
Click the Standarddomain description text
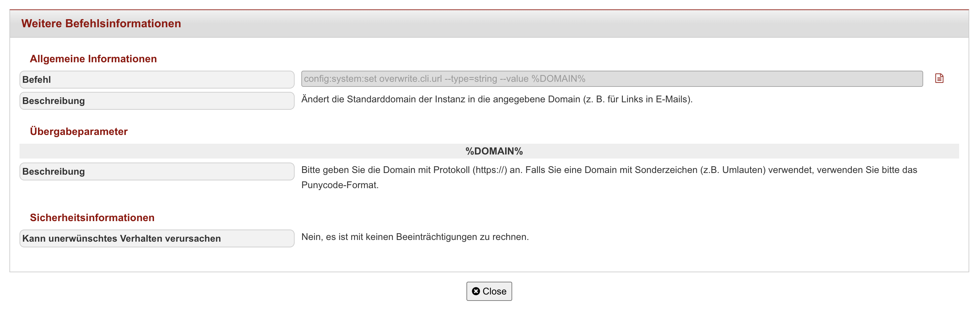tap(497, 99)
